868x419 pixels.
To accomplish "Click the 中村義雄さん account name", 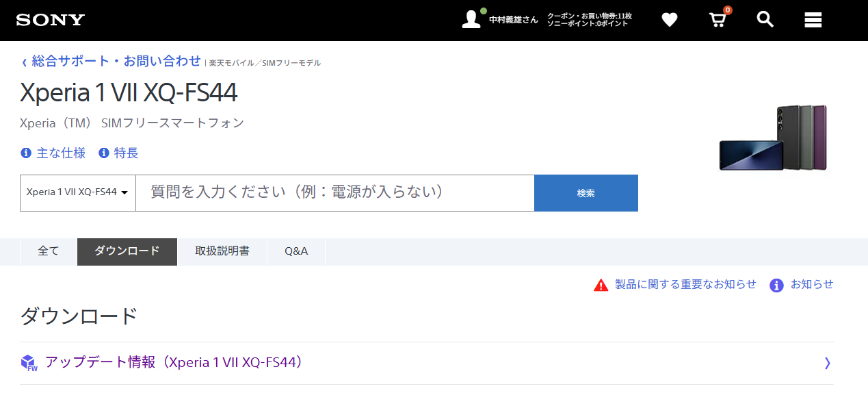I will tap(514, 20).
